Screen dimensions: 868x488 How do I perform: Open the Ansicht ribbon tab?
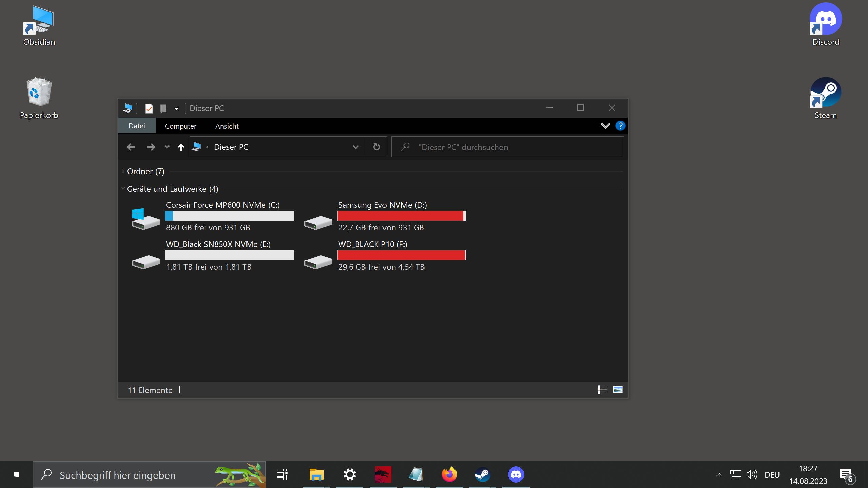coord(226,126)
